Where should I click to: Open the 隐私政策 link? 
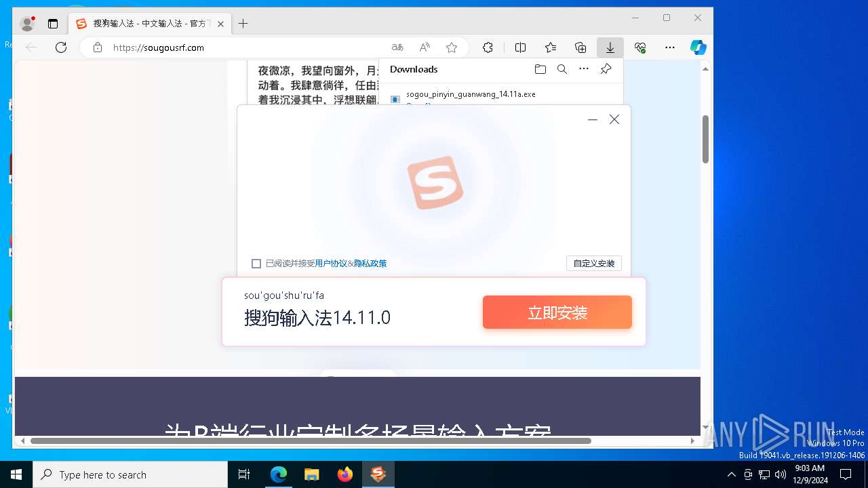370,264
